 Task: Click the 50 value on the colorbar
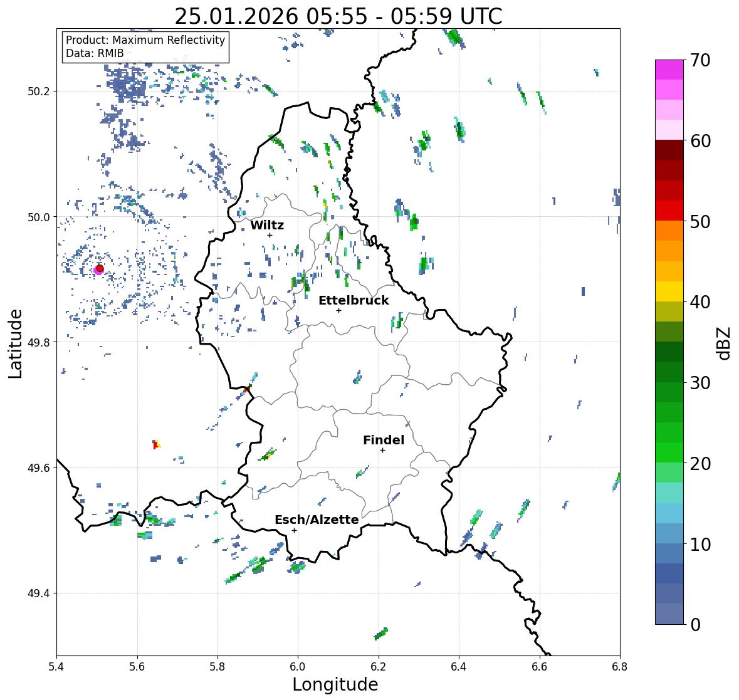700,221
